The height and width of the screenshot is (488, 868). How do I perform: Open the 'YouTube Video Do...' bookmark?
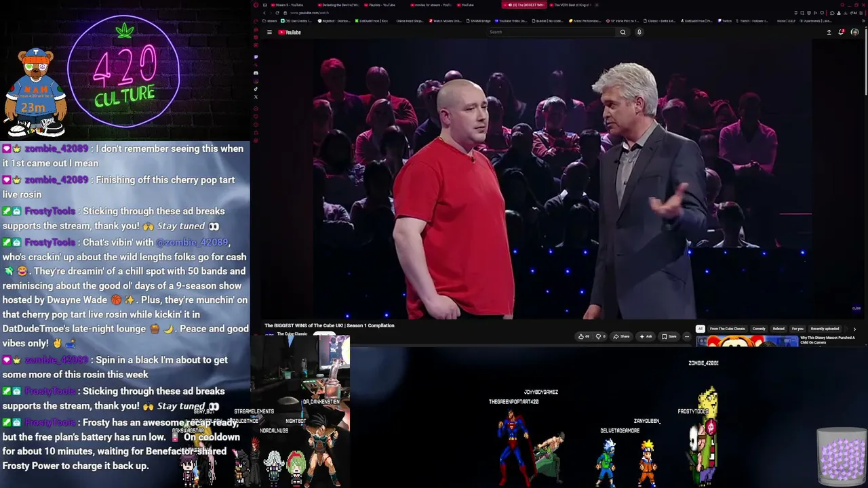pos(511,21)
